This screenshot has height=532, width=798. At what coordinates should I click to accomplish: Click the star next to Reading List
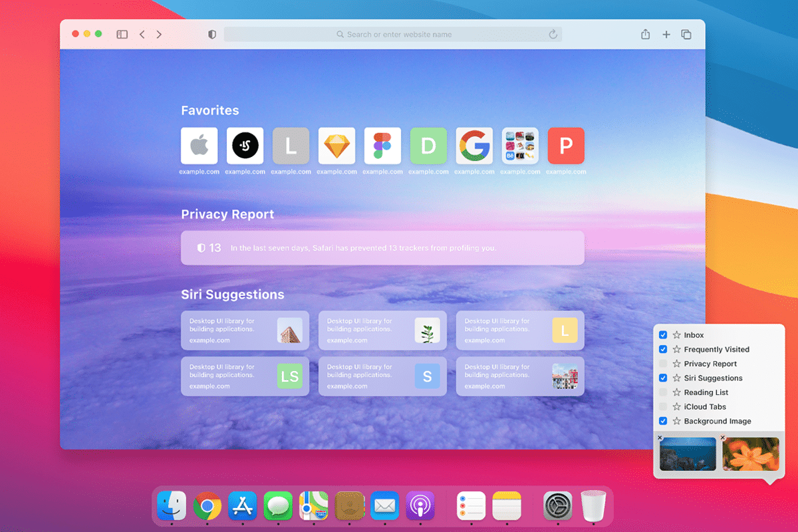677,392
